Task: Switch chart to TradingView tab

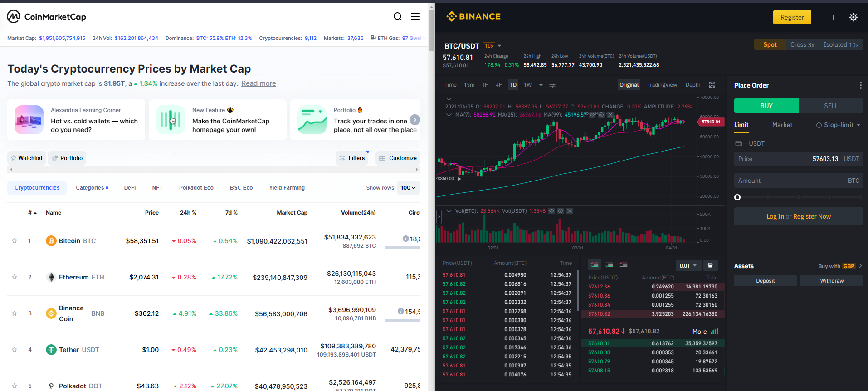Action: pos(662,85)
